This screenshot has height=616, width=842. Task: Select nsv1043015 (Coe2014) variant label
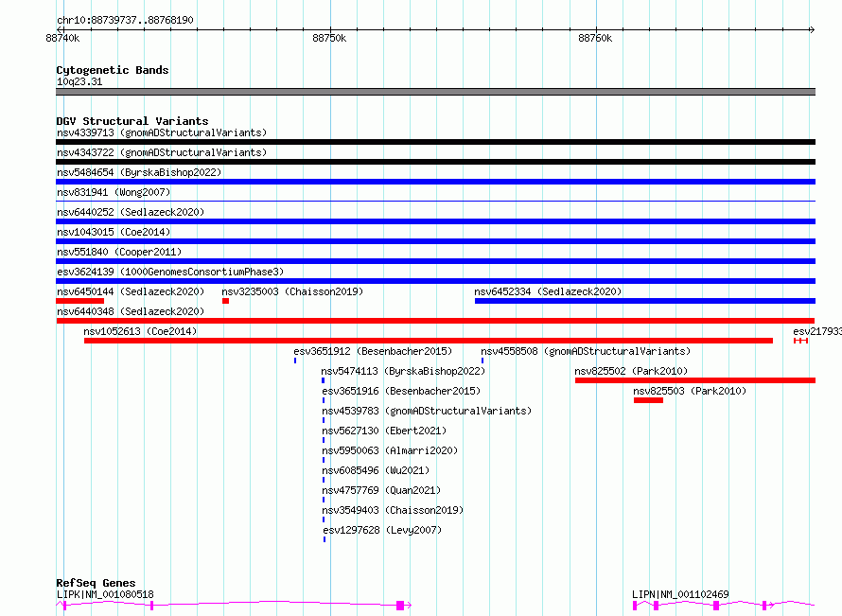114,232
